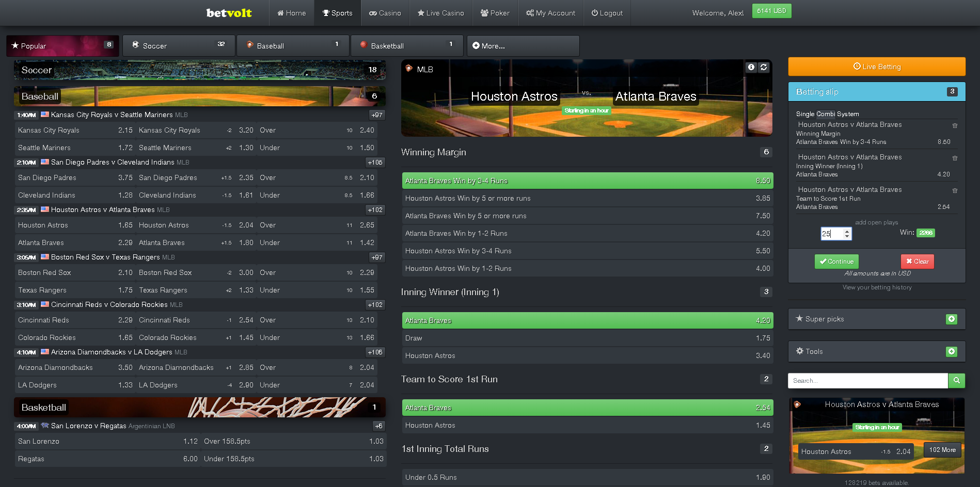Viewport: 980px width, 487px height.
Task: Increase the stake amount using stepper
Action: pos(847,231)
